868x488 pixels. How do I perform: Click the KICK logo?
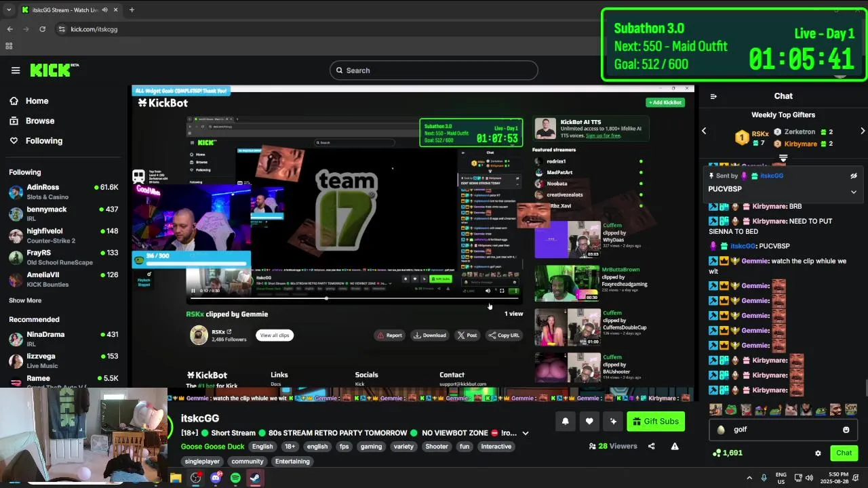(54, 70)
